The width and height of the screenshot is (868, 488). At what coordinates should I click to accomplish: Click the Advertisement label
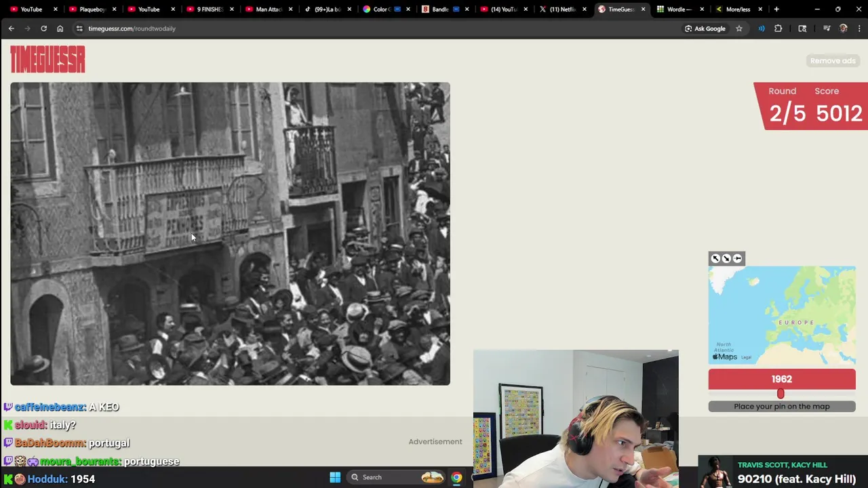pos(435,441)
